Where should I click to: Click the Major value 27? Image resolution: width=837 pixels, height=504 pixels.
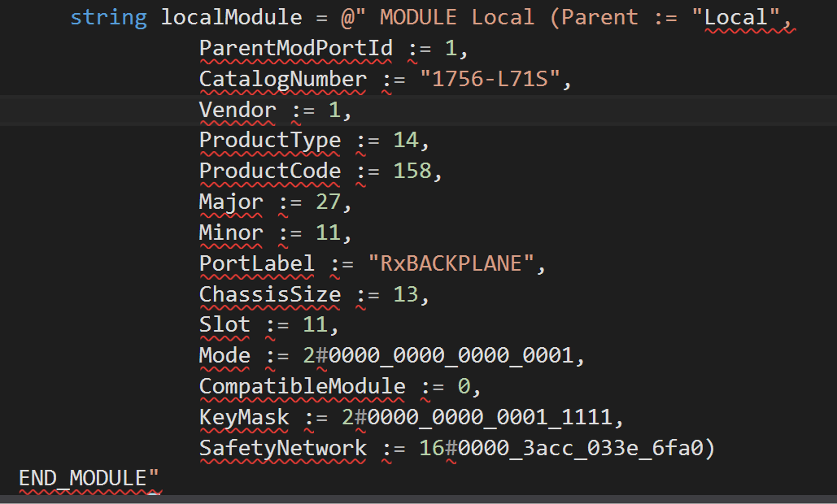(329, 202)
